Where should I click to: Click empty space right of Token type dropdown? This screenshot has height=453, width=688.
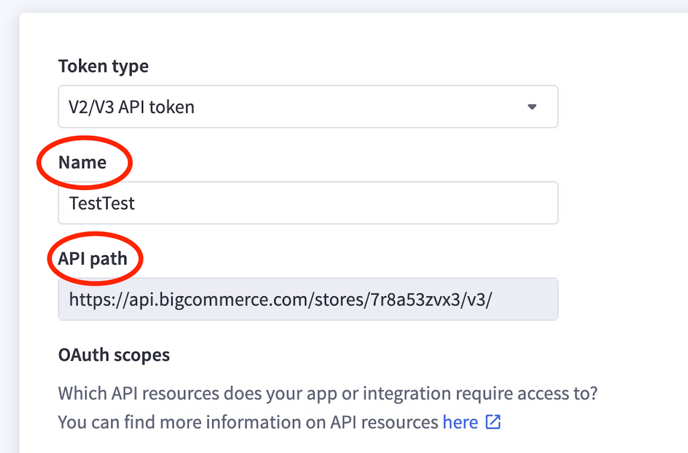click(623, 107)
